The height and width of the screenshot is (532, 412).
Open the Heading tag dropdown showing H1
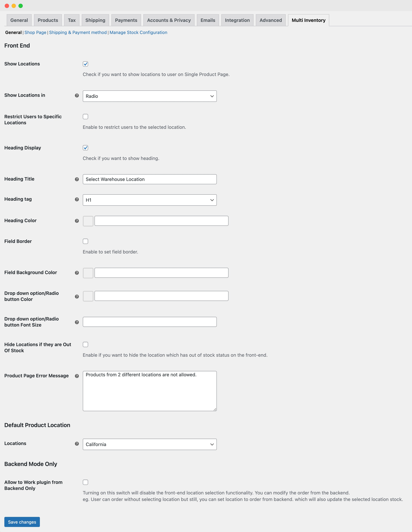pos(149,200)
